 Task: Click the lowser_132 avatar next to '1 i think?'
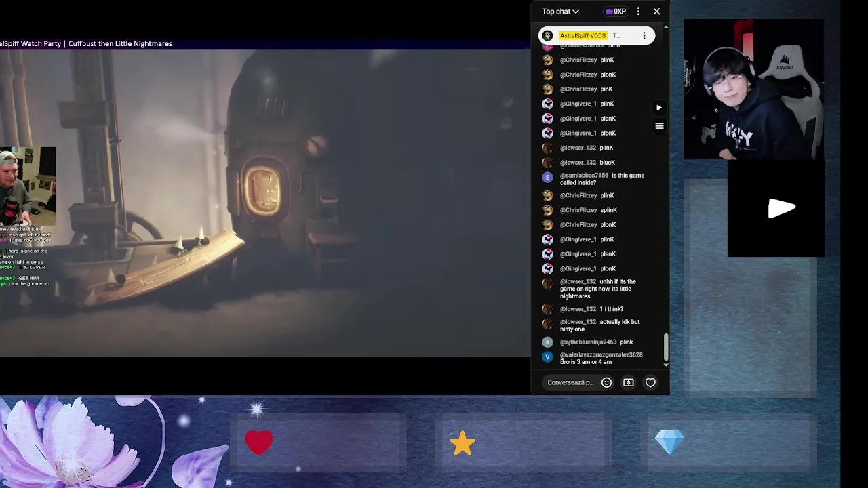coord(548,309)
